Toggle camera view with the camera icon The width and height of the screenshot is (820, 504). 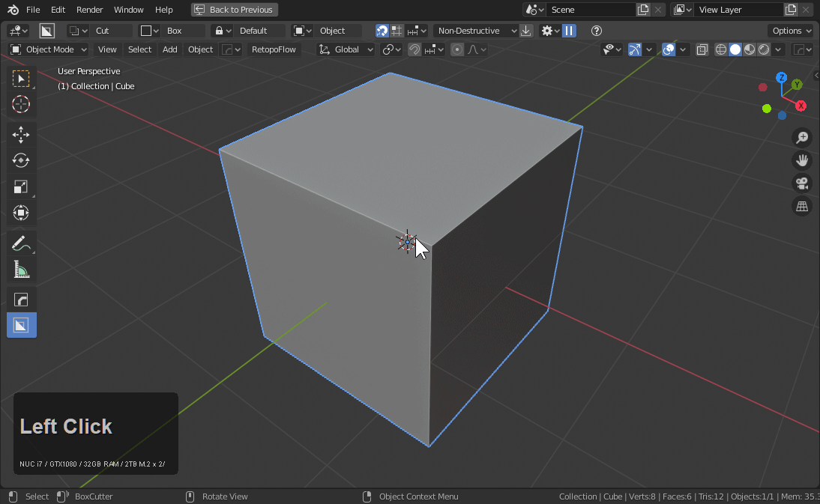pyautogui.click(x=802, y=183)
